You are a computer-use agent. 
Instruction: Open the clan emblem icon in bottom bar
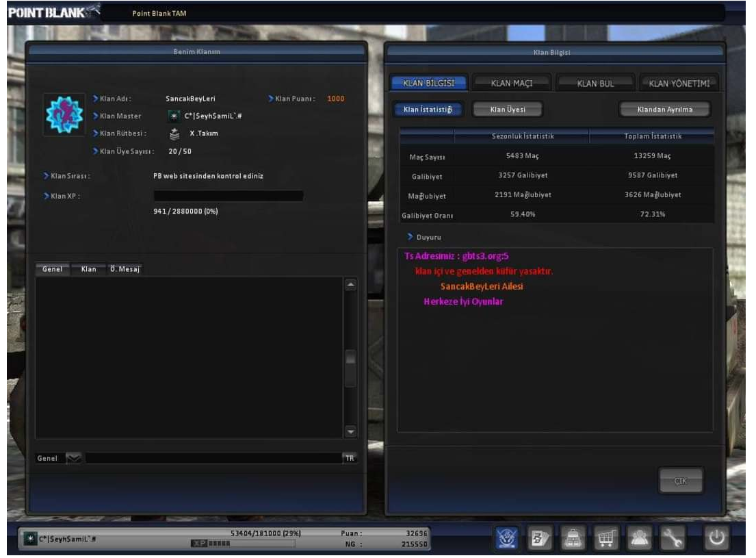point(506,537)
